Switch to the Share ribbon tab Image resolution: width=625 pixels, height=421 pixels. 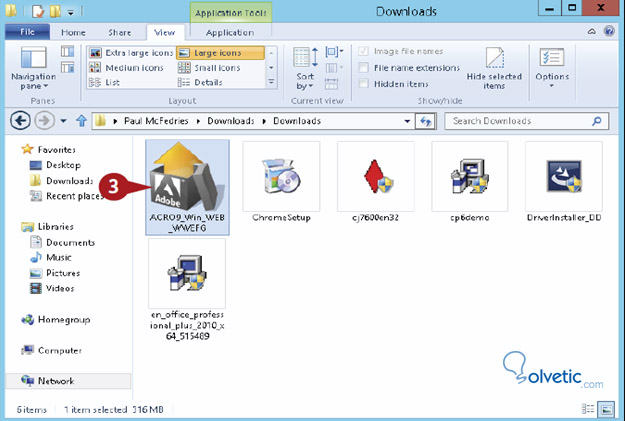[x=120, y=32]
